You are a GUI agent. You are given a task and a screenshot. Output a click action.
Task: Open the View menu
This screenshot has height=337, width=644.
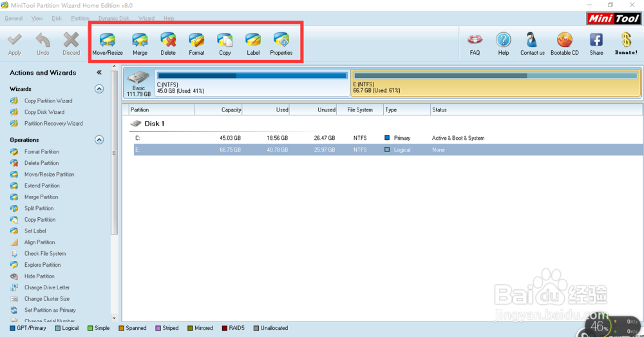[x=37, y=19]
